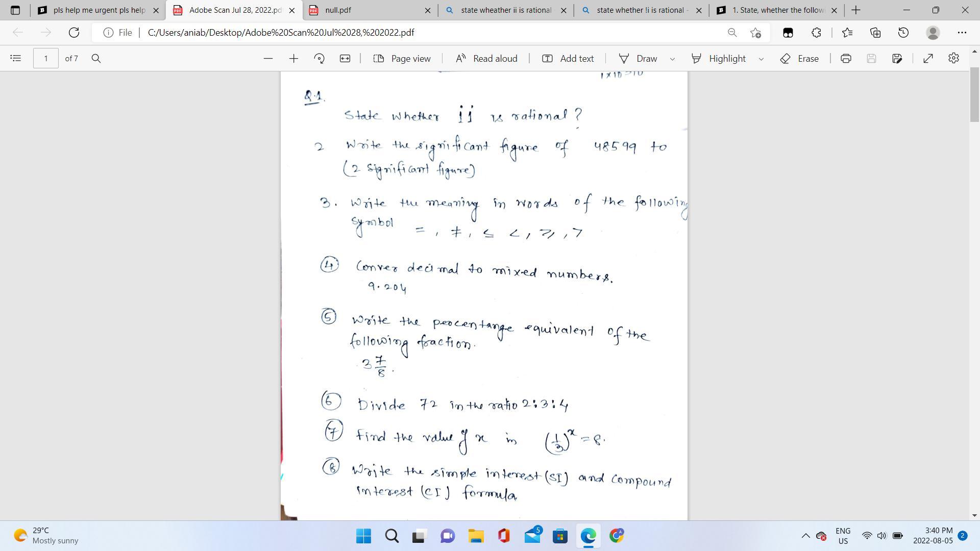Viewport: 980px width, 551px height.
Task: Zoom in the PDF with plus
Action: 293,58
